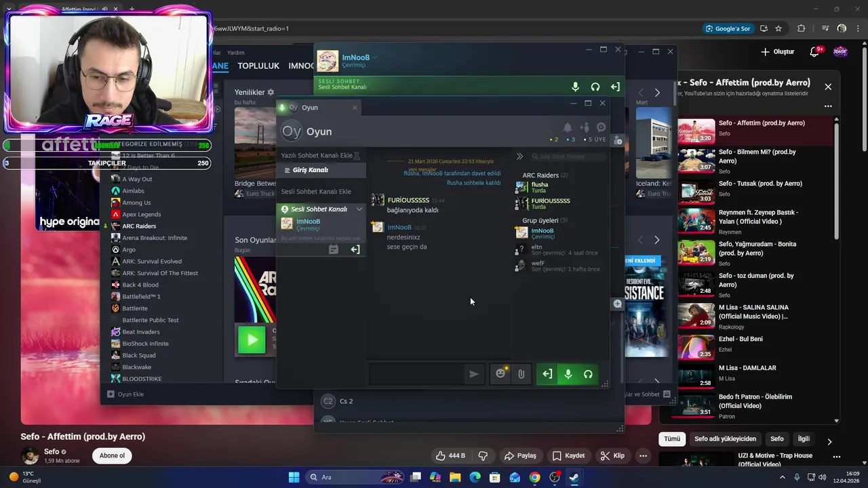
Task: Collapse the member list with double-arrow
Action: coord(519,157)
